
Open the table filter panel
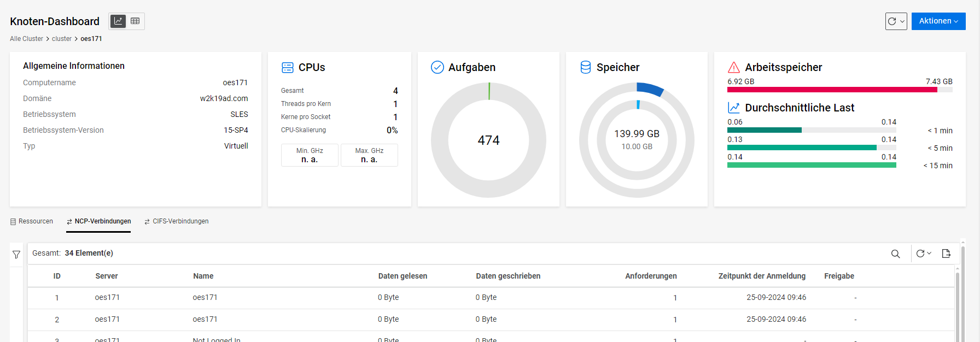pos(16,255)
